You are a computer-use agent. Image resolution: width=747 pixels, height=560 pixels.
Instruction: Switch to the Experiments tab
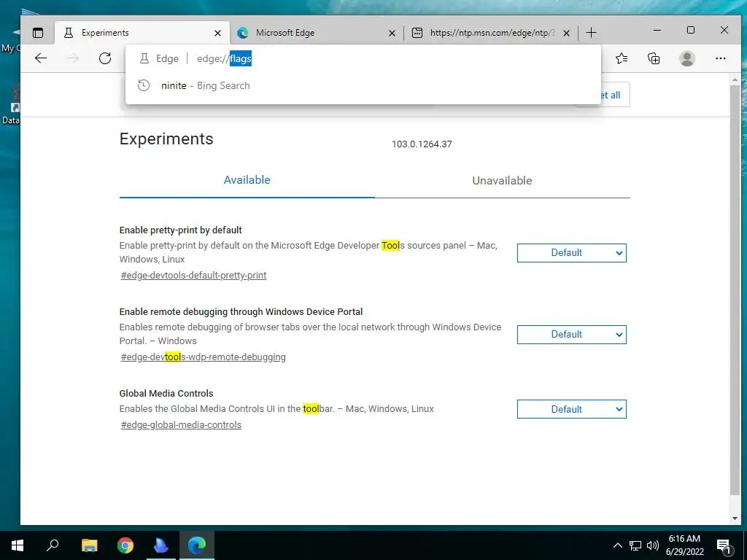141,33
